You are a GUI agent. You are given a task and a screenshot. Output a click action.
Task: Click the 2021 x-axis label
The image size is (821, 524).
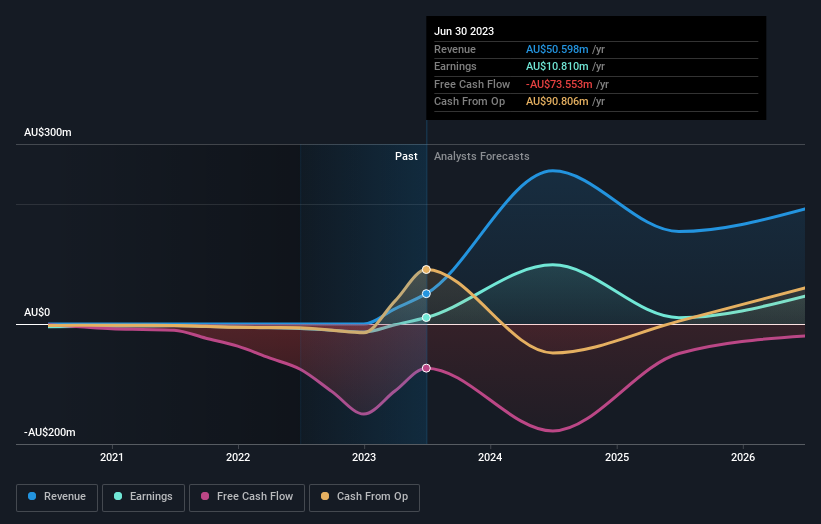click(112, 457)
